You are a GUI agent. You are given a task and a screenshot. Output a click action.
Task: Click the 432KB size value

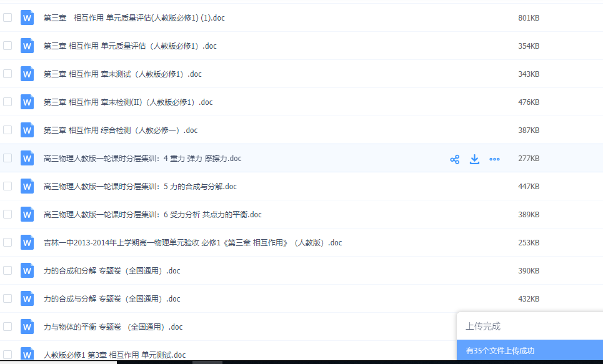(x=529, y=298)
